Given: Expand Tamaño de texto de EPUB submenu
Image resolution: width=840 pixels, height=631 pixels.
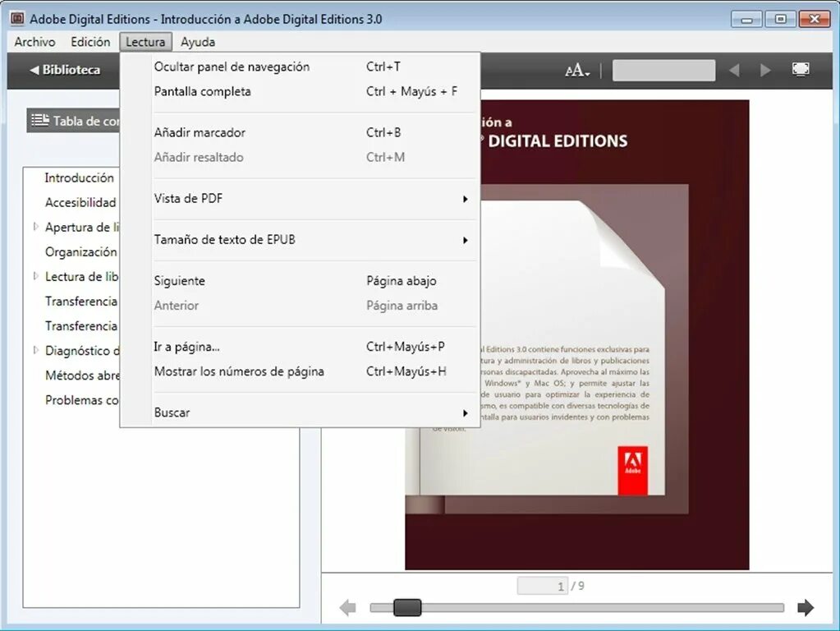Looking at the screenshot, I should pyautogui.click(x=300, y=240).
